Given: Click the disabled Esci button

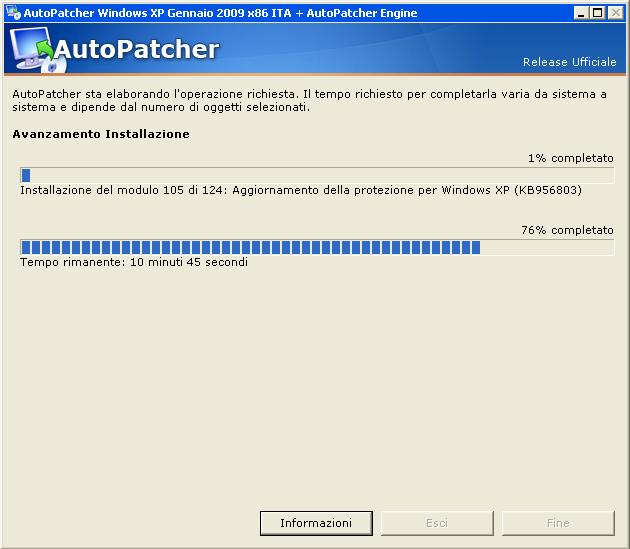Looking at the screenshot, I should (437, 523).
